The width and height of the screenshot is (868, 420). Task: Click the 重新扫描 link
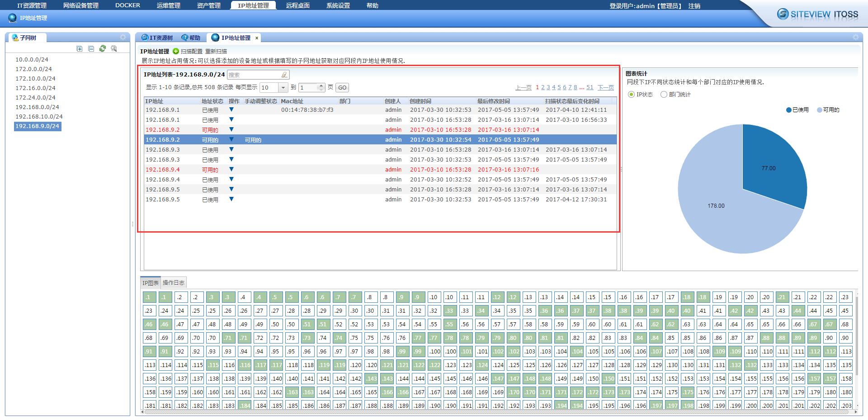tap(216, 52)
